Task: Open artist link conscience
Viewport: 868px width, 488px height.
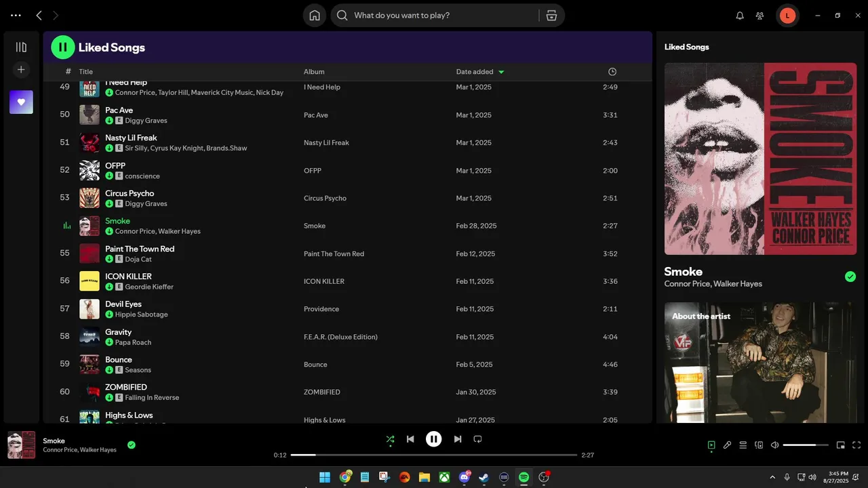Action: (x=142, y=176)
